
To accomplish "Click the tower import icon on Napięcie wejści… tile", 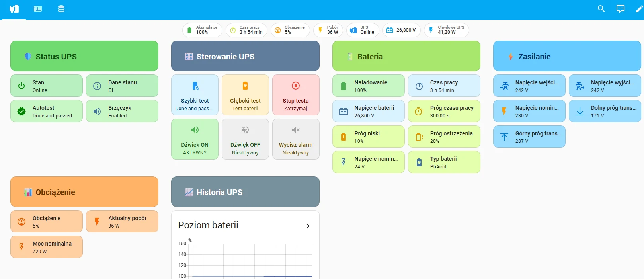I will [504, 86].
